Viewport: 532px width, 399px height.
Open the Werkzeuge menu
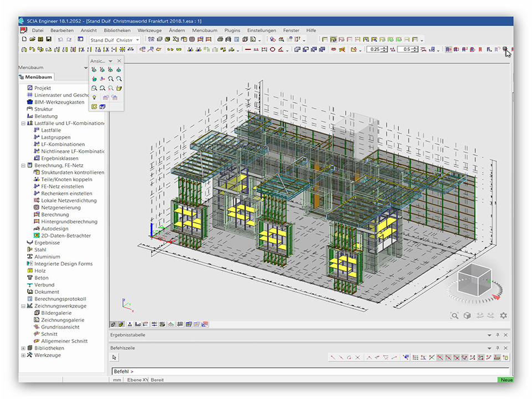[x=150, y=30]
